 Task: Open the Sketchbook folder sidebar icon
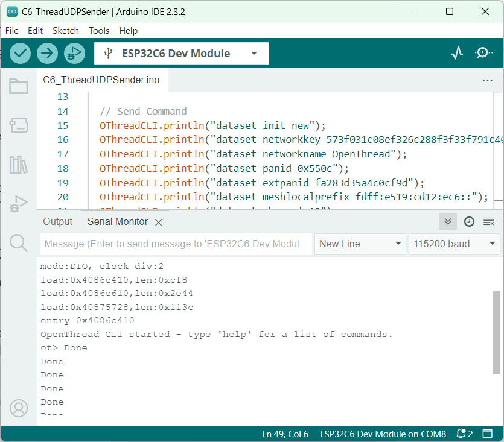pos(19,87)
